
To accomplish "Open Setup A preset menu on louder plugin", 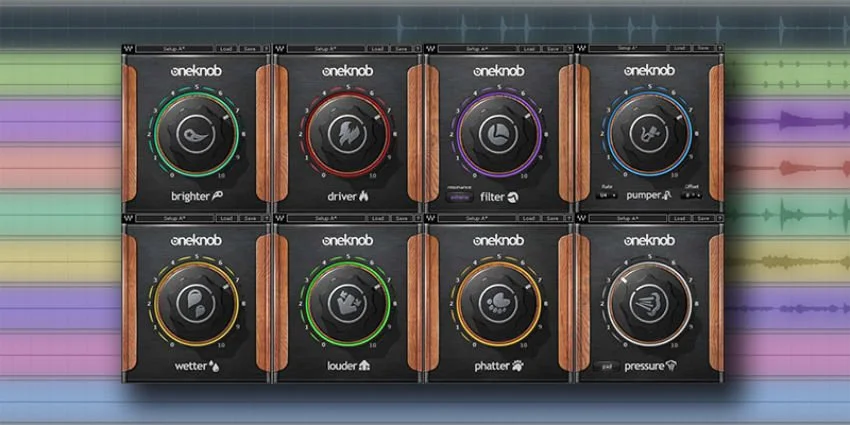I will click(327, 218).
